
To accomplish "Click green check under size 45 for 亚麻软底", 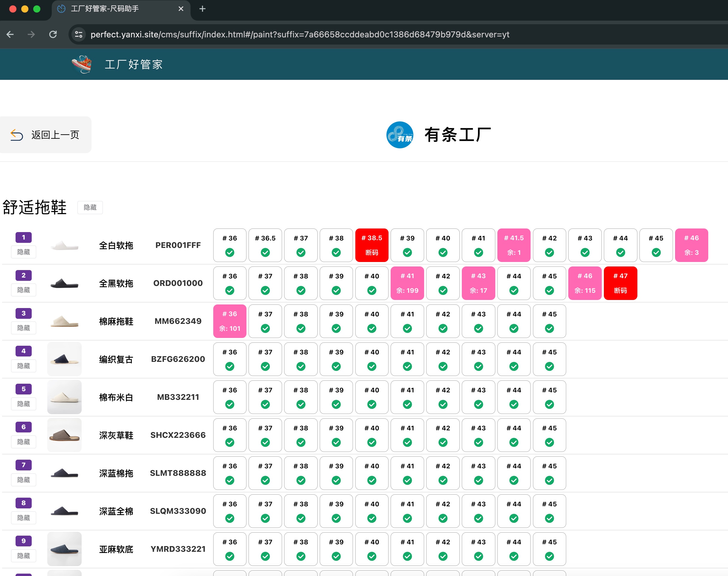I will pyautogui.click(x=549, y=556).
